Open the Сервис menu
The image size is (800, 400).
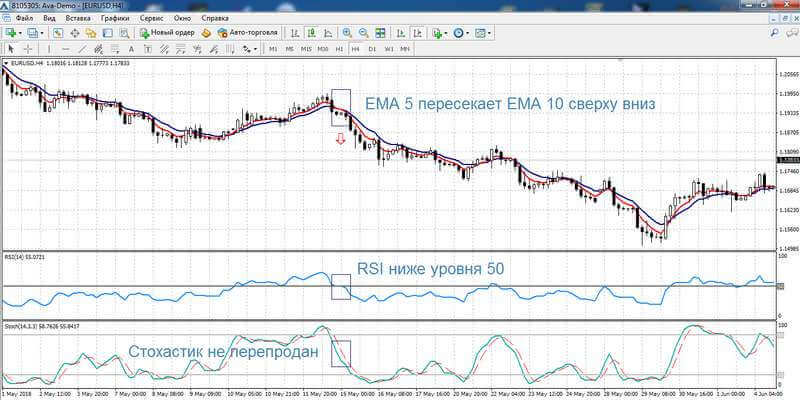point(151,18)
